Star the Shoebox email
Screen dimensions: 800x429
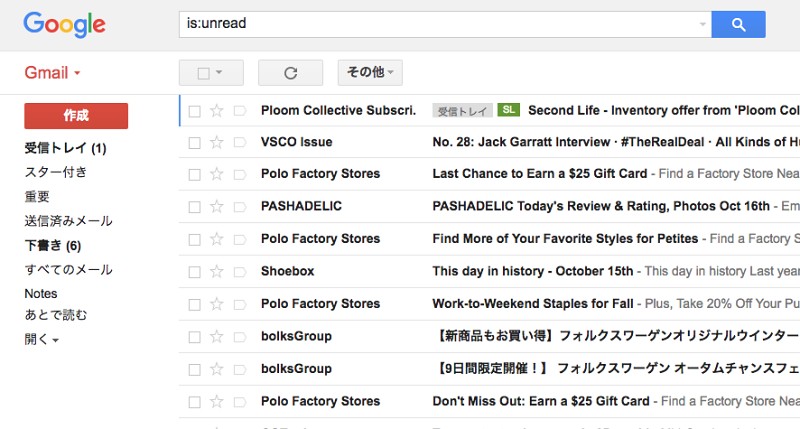(217, 271)
